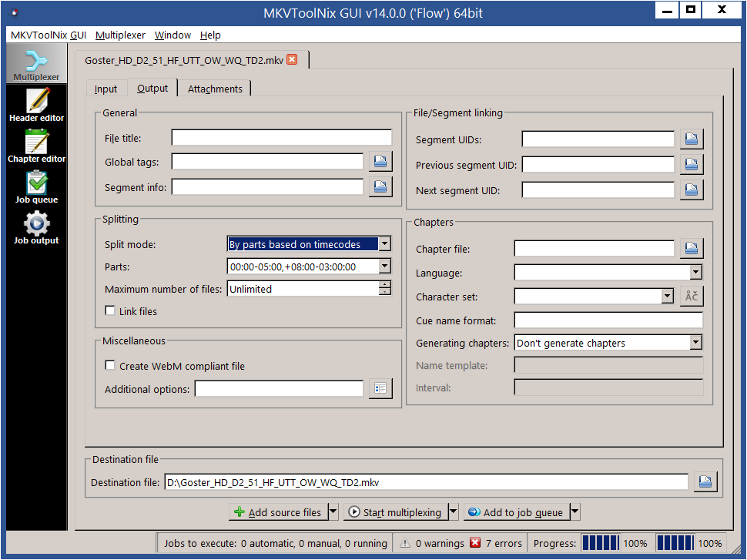The width and height of the screenshot is (747, 560).
Task: Click the red errors status icon
Action: 474,543
